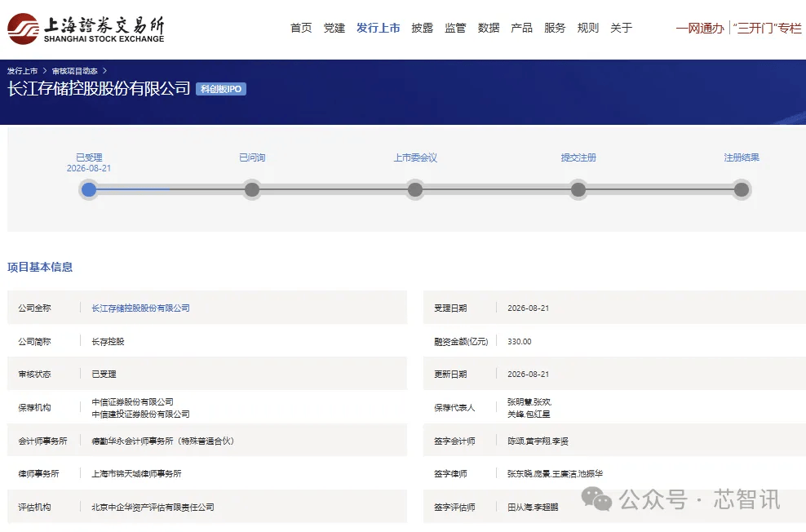Viewport: 806px width, 532px height.
Task: Open the 一网通办 link
Action: [x=700, y=29]
